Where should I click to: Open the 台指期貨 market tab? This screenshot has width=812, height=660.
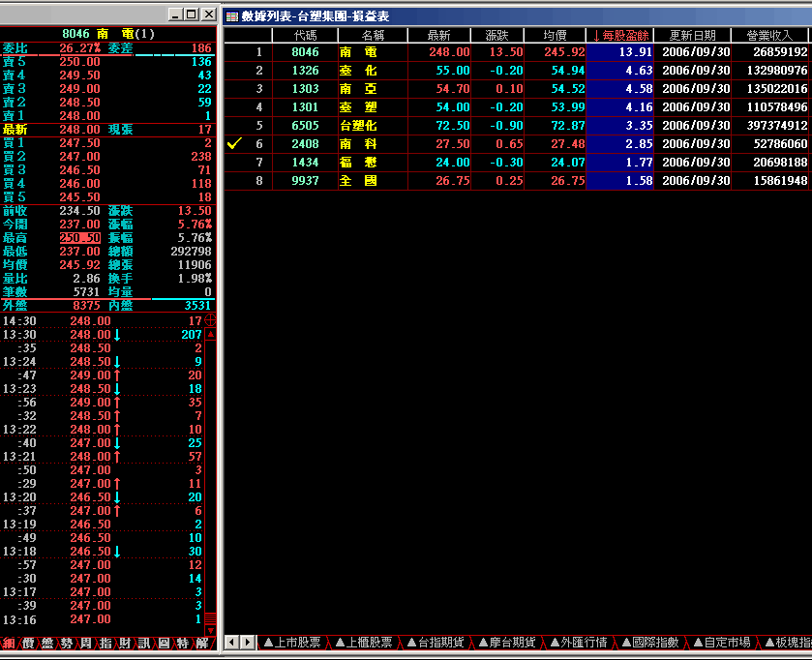click(x=436, y=643)
